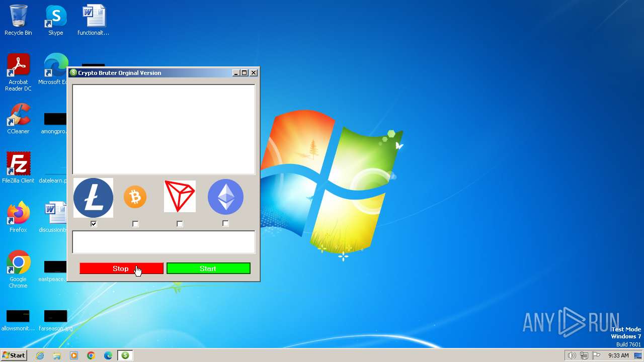Click the 9:33 AM system clock
This screenshot has height=362, width=644.
[x=618, y=355]
